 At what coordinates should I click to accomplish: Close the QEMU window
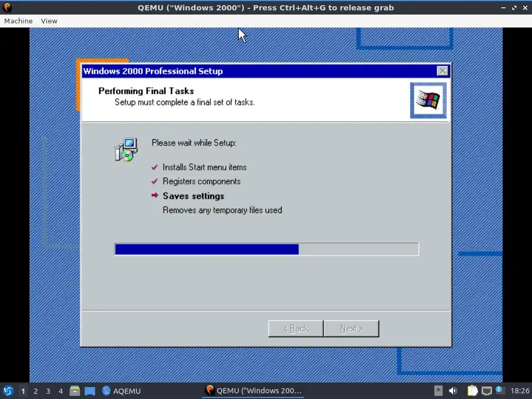[x=525, y=7]
